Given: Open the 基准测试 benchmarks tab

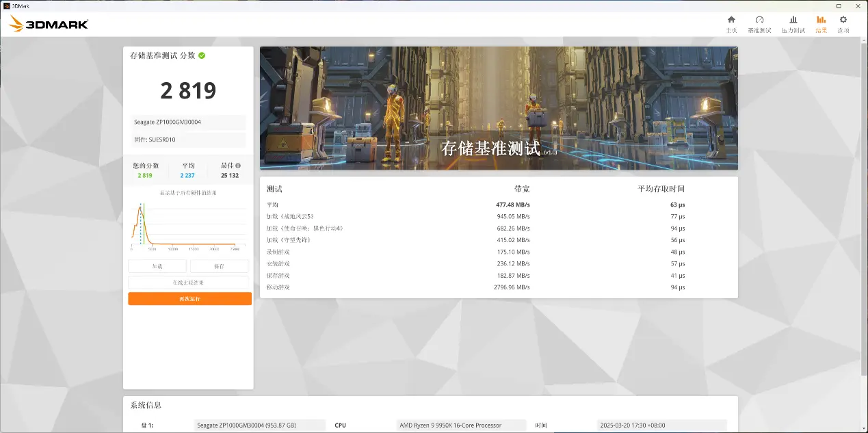Looking at the screenshot, I should click(x=759, y=24).
